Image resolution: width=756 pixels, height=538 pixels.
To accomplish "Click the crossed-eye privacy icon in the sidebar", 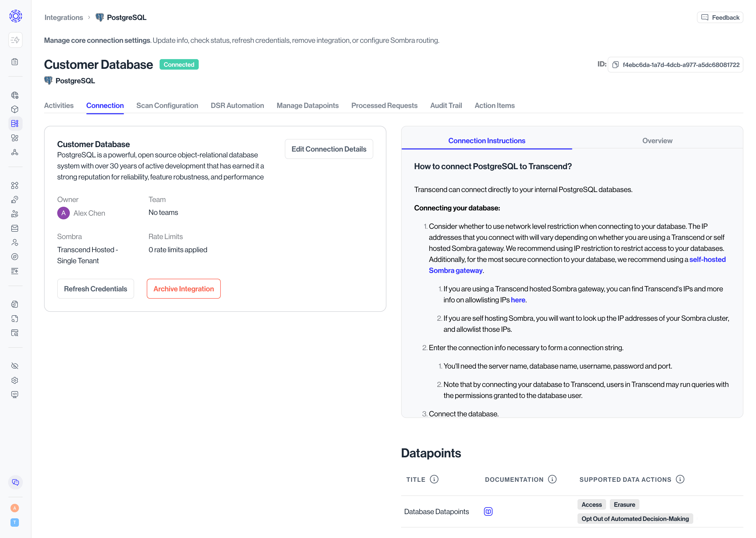I will pyautogui.click(x=15, y=366).
